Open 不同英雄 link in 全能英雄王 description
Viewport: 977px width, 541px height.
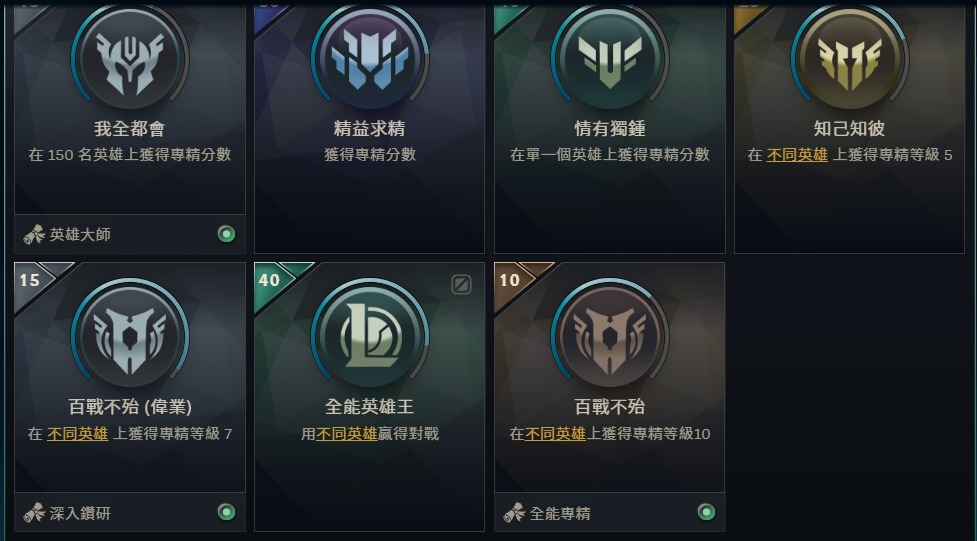[x=346, y=433]
